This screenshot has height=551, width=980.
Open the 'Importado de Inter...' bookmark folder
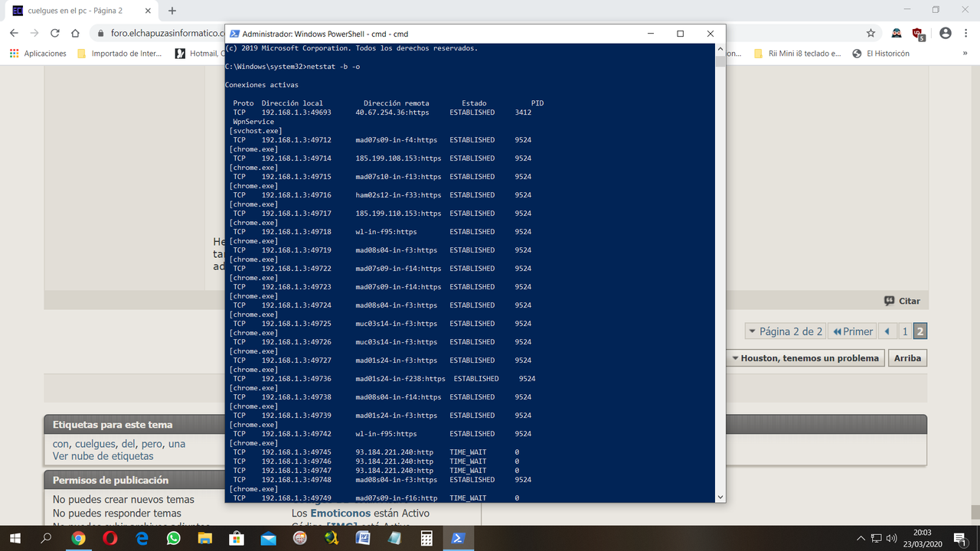coord(119,54)
